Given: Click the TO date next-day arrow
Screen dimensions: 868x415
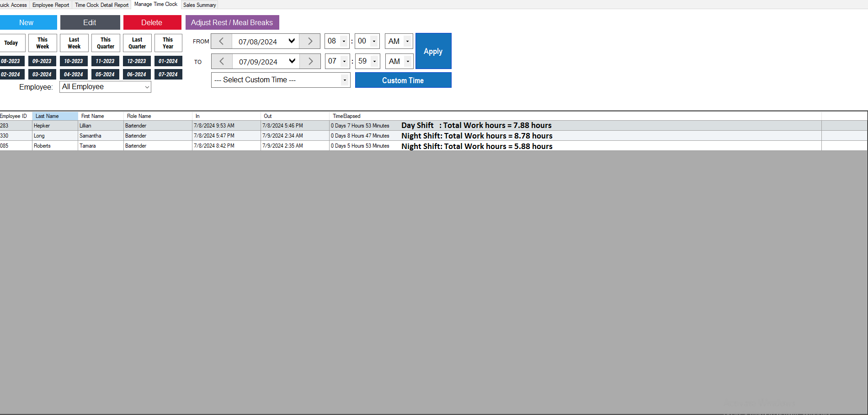Looking at the screenshot, I should (x=310, y=61).
